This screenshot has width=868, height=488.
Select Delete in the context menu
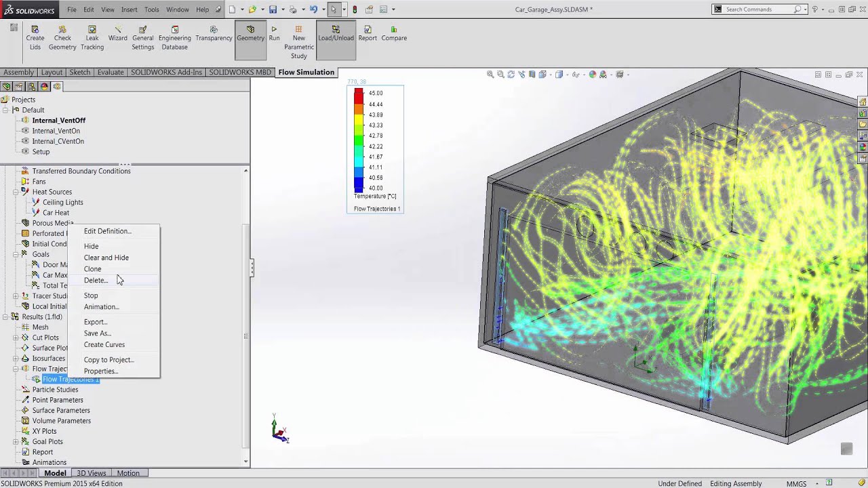pyautogui.click(x=96, y=280)
